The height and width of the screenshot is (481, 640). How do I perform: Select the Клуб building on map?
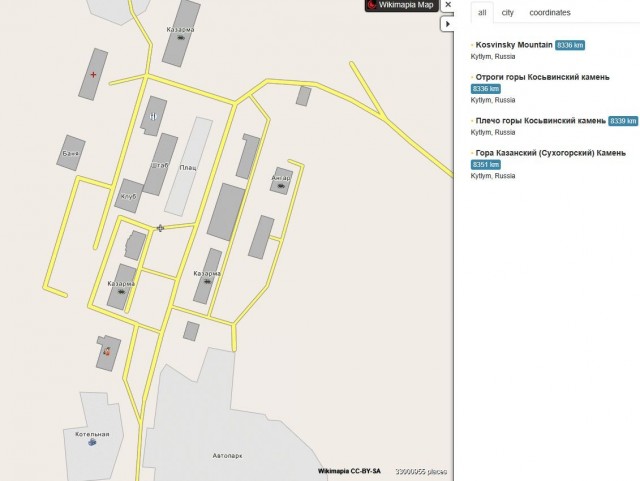tap(129, 196)
